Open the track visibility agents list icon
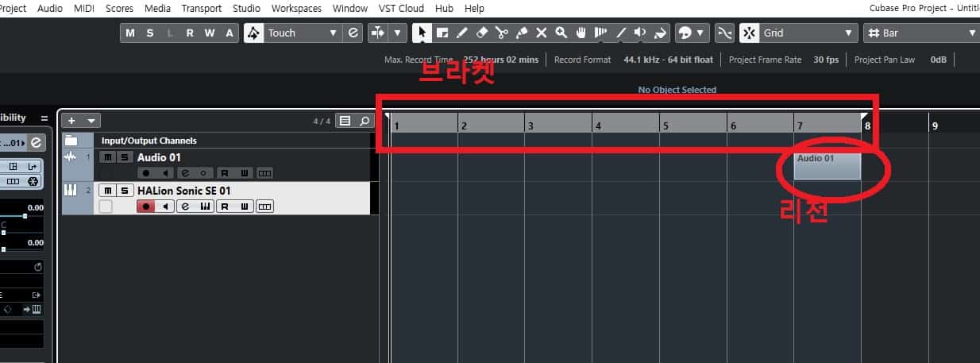The image size is (980, 363). (344, 121)
